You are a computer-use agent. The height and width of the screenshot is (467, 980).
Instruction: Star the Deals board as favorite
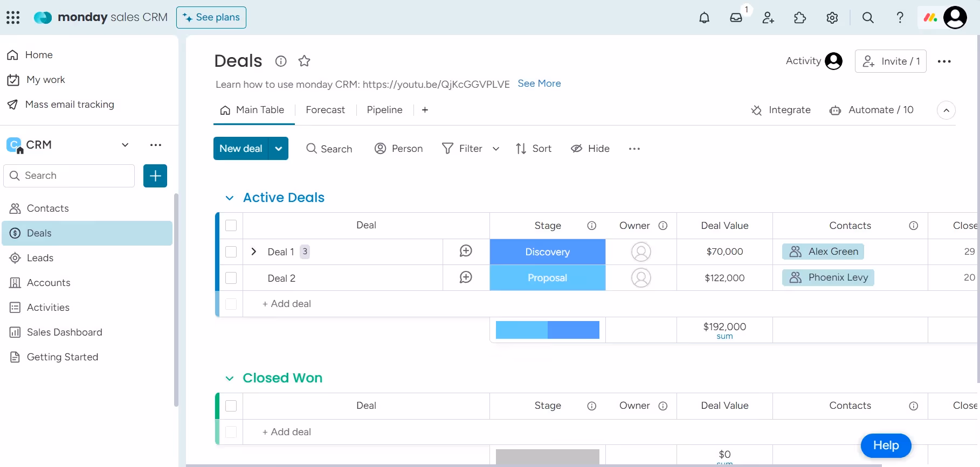pos(304,61)
